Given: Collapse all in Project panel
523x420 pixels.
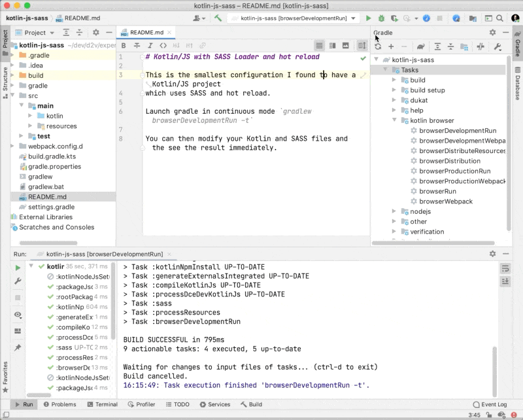Looking at the screenshot, I should coord(79,33).
